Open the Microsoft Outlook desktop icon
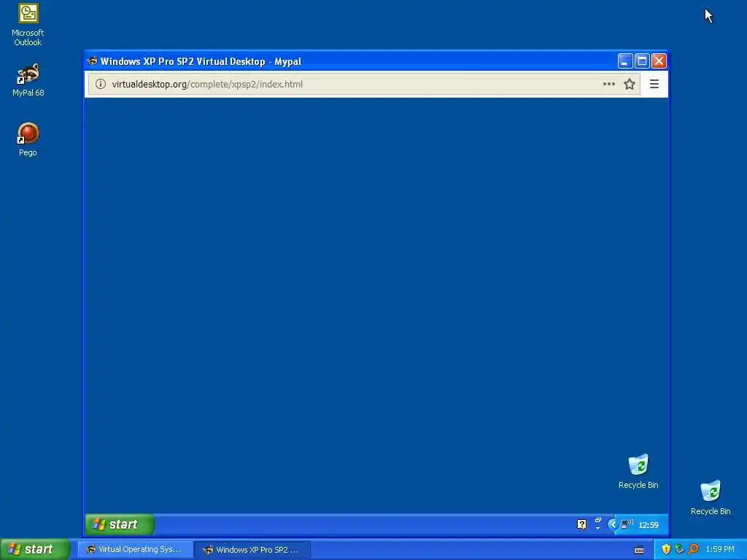 point(28,25)
